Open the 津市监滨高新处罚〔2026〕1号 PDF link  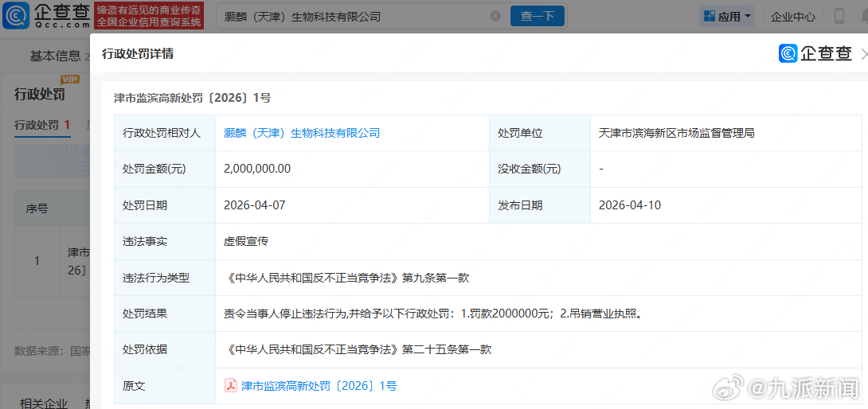319,386
